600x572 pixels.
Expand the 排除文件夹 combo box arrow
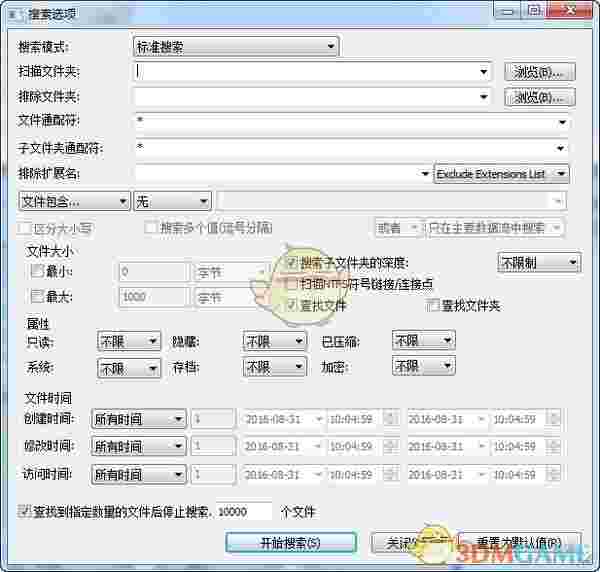(x=484, y=97)
